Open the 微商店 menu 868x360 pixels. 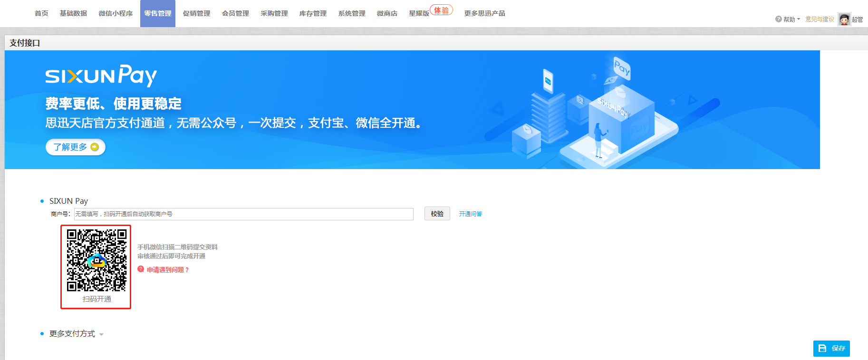pos(387,13)
